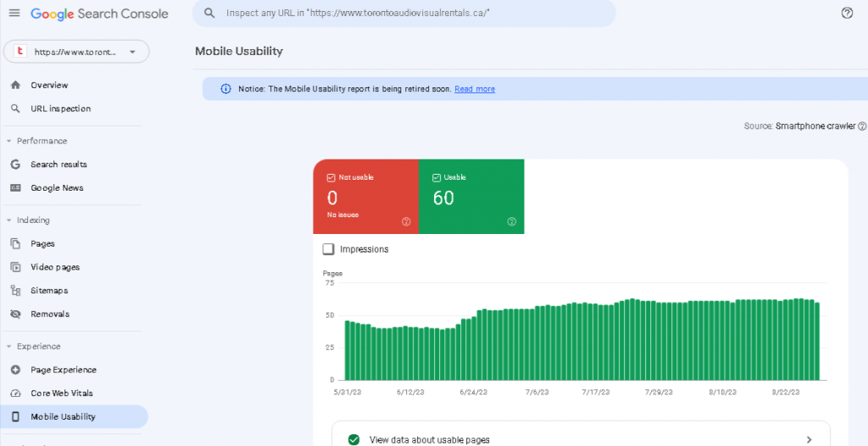Click the search magnifier icon in URL bar

[209, 13]
